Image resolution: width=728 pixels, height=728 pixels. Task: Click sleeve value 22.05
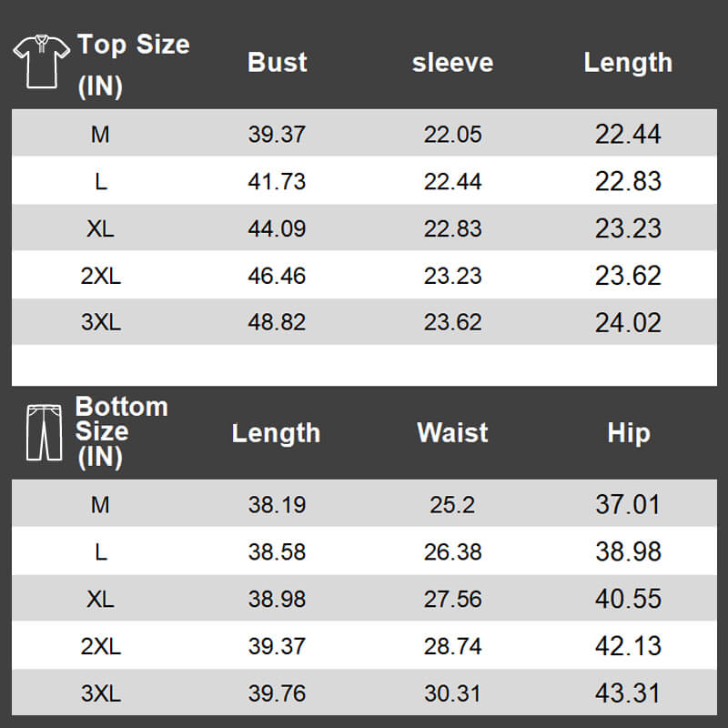pos(452,135)
